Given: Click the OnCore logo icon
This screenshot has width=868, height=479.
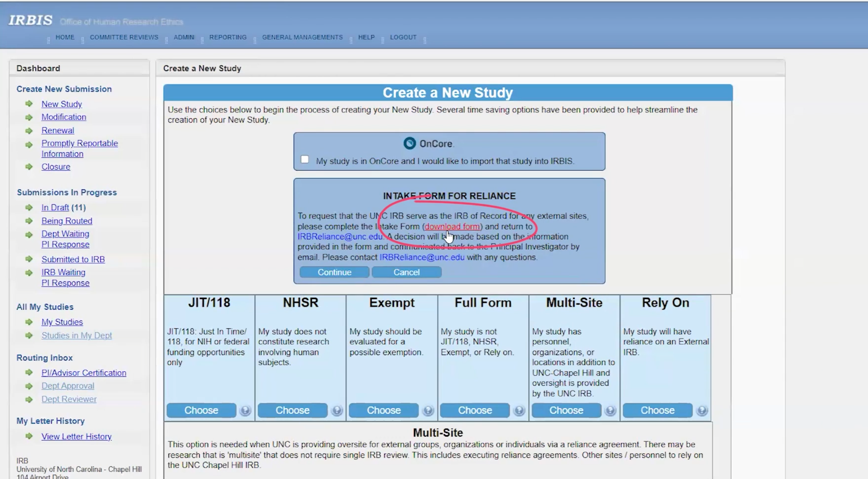Looking at the screenshot, I should [410, 143].
